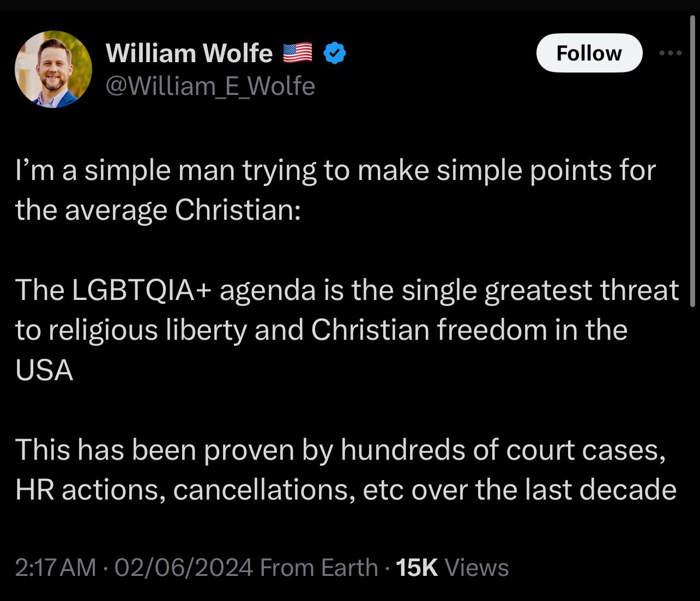The width and height of the screenshot is (700, 601).
Task: Click the 02/06/2024 post date
Action: tap(184, 567)
